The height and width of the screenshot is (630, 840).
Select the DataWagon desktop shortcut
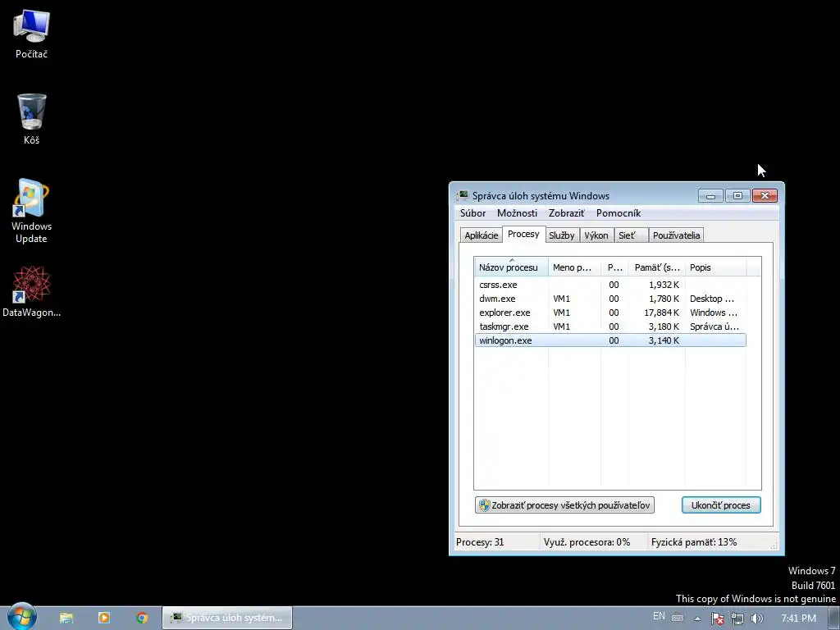click(31, 291)
